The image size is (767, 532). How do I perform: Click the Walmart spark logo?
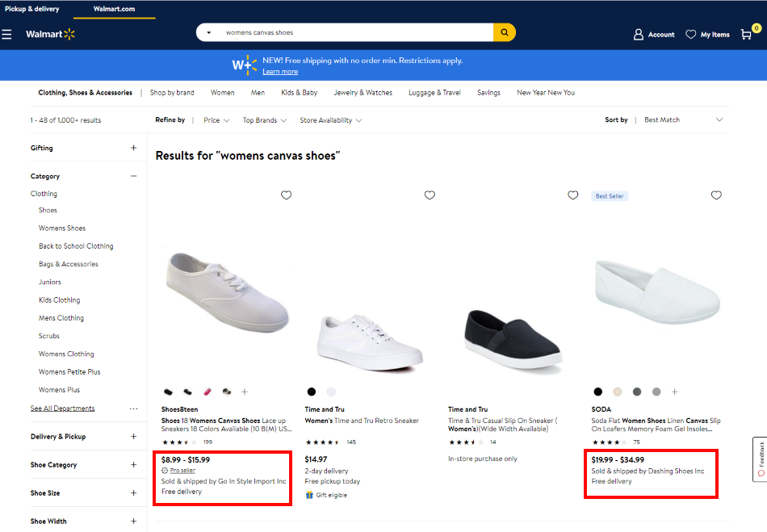click(69, 34)
